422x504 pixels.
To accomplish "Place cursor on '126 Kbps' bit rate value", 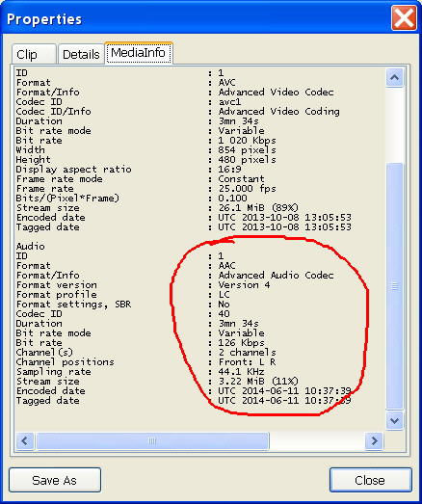I will coord(241,343).
